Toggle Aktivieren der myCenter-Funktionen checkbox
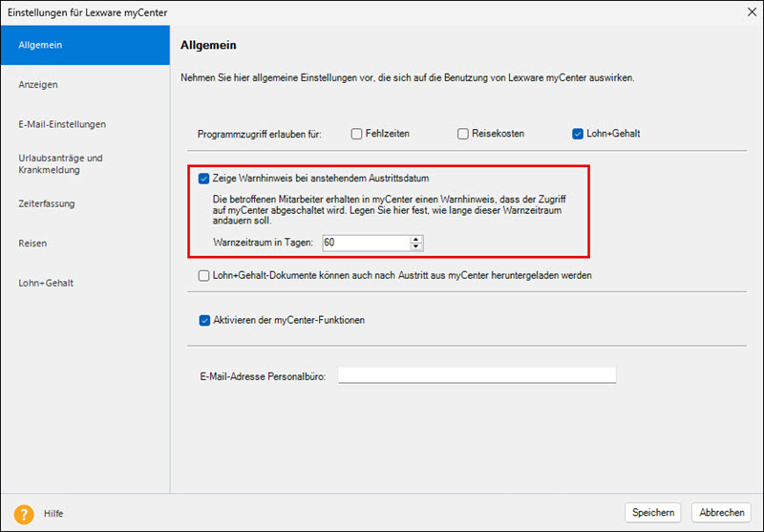 (x=204, y=321)
